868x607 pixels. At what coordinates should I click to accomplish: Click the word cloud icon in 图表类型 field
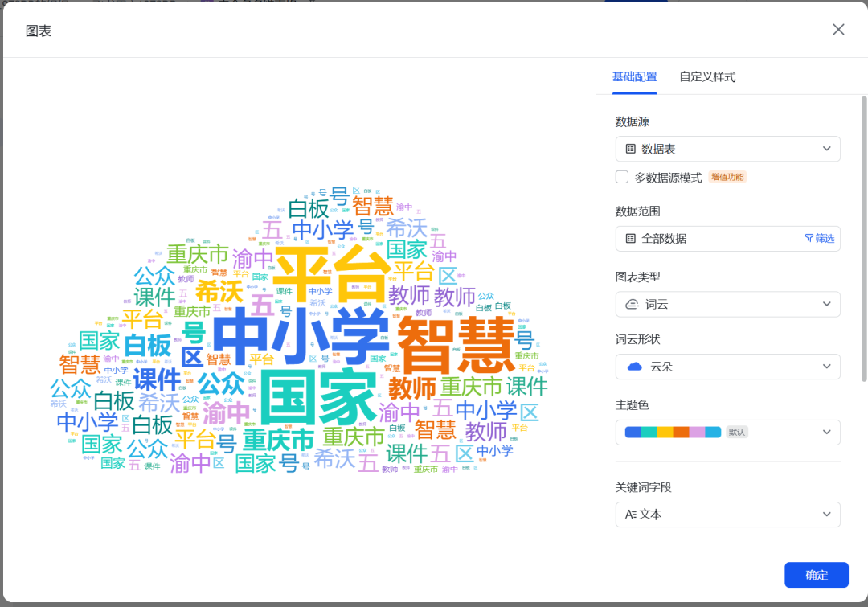click(x=632, y=304)
